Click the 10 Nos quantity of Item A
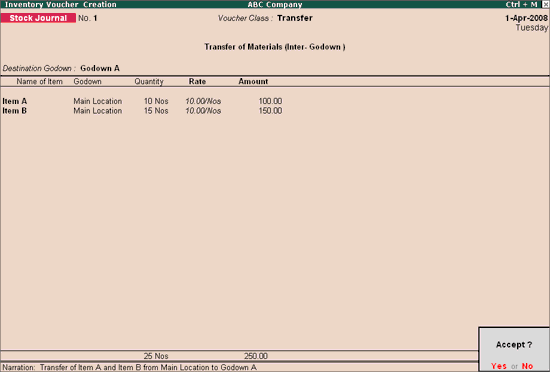This screenshot has width=550, height=372. point(156,101)
